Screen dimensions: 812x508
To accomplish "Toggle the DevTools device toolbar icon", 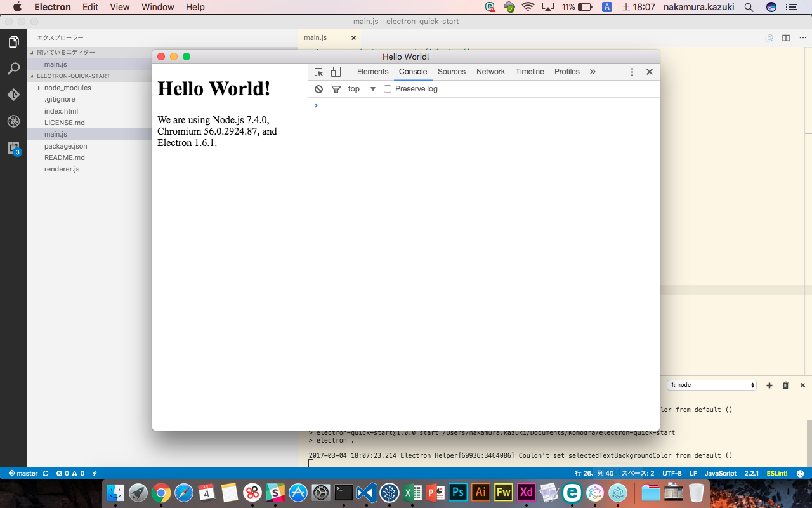I will pyautogui.click(x=336, y=72).
